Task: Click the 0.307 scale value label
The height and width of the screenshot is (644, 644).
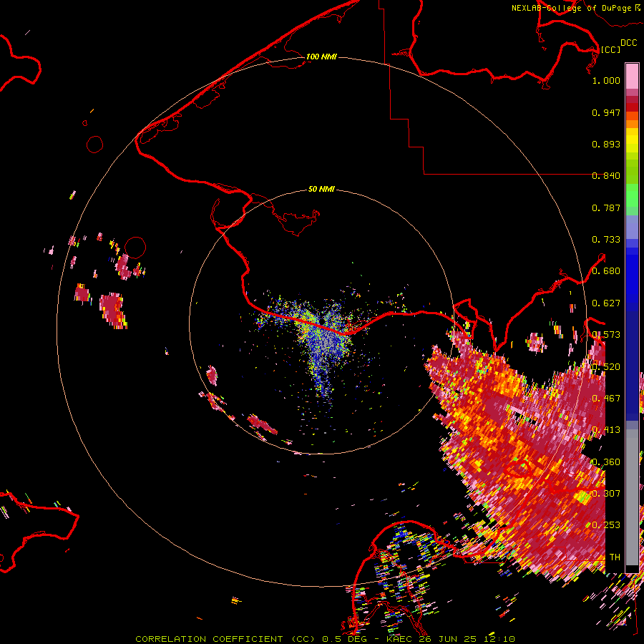Action: coord(606,494)
